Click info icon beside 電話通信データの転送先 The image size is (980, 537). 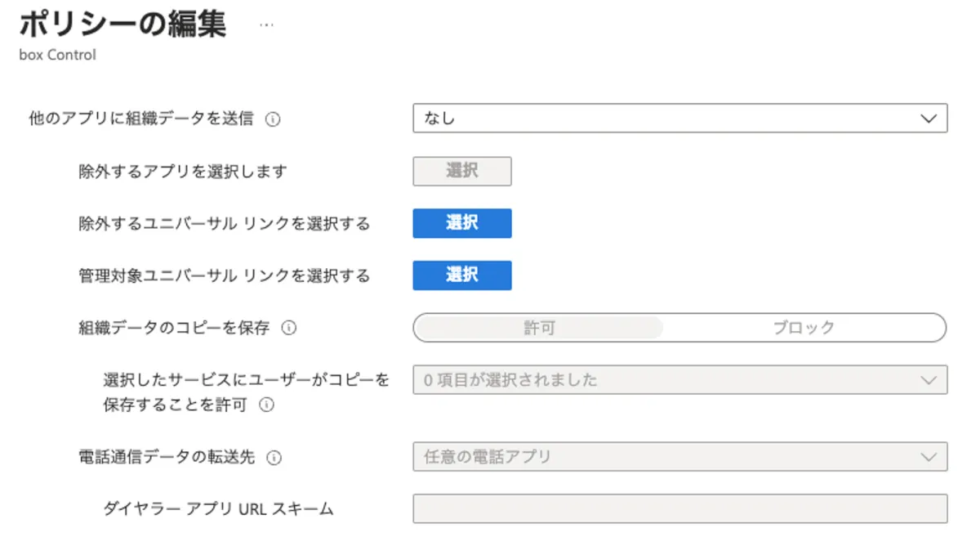274,458
